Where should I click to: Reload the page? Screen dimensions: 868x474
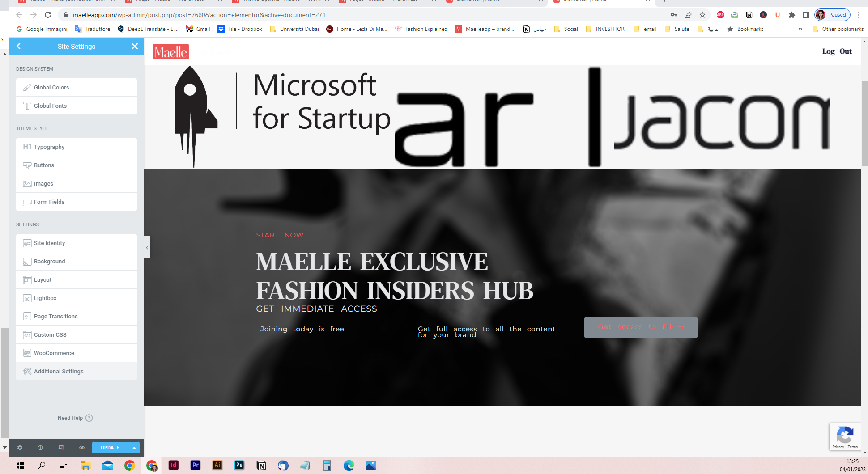click(48, 15)
